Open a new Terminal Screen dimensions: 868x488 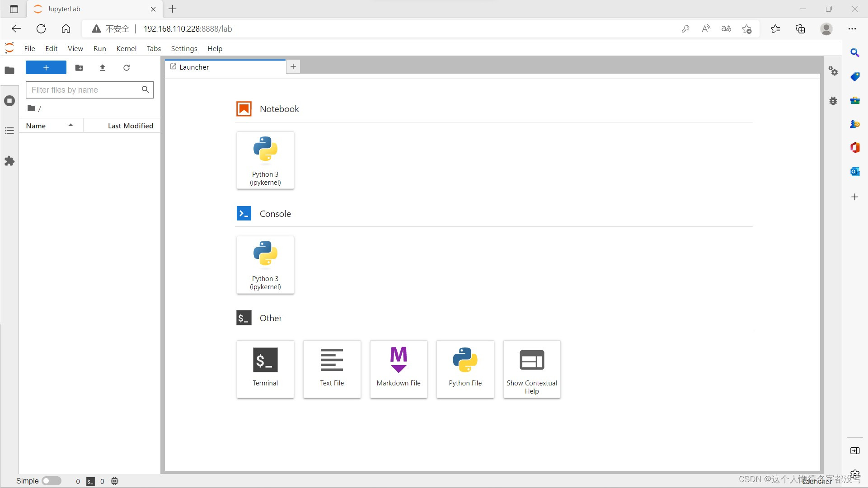coord(265,369)
